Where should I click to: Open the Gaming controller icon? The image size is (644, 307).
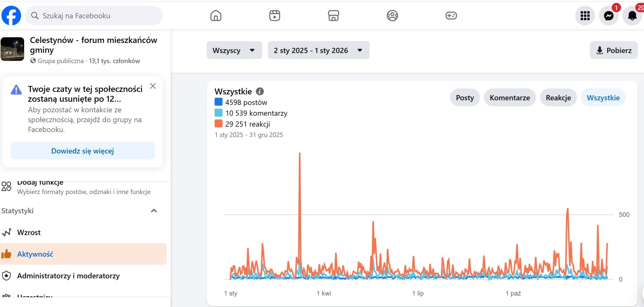[x=451, y=15]
